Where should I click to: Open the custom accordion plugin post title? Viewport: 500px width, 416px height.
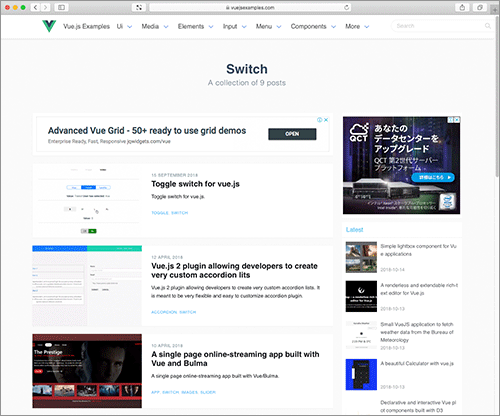click(234, 270)
